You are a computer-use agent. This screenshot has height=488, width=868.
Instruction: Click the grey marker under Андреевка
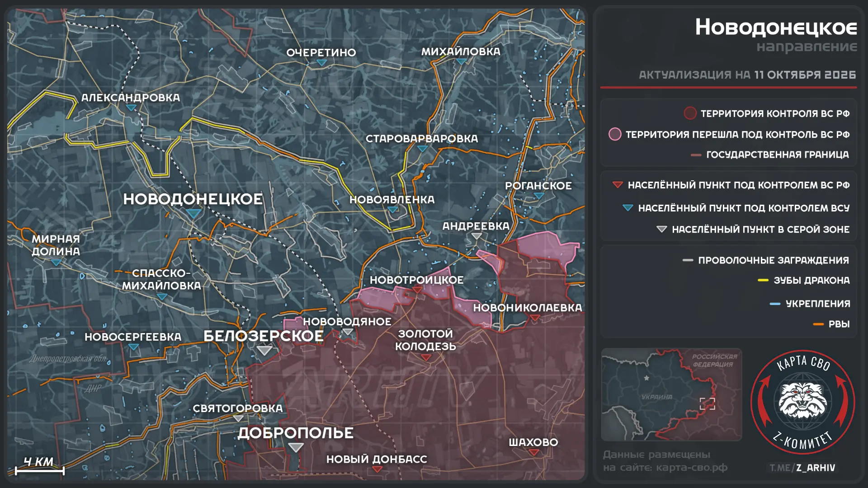click(x=476, y=236)
